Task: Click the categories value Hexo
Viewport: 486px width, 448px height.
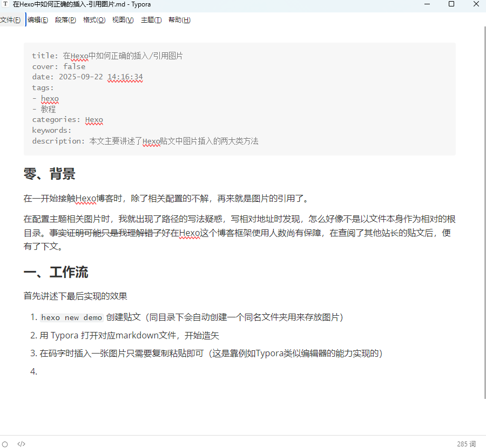Action: click(x=93, y=119)
